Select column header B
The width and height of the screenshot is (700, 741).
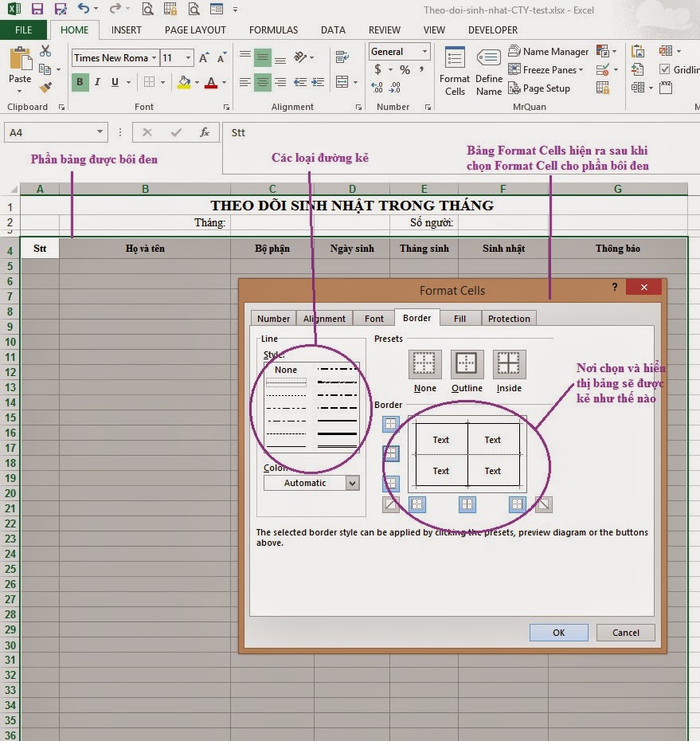coord(145,189)
